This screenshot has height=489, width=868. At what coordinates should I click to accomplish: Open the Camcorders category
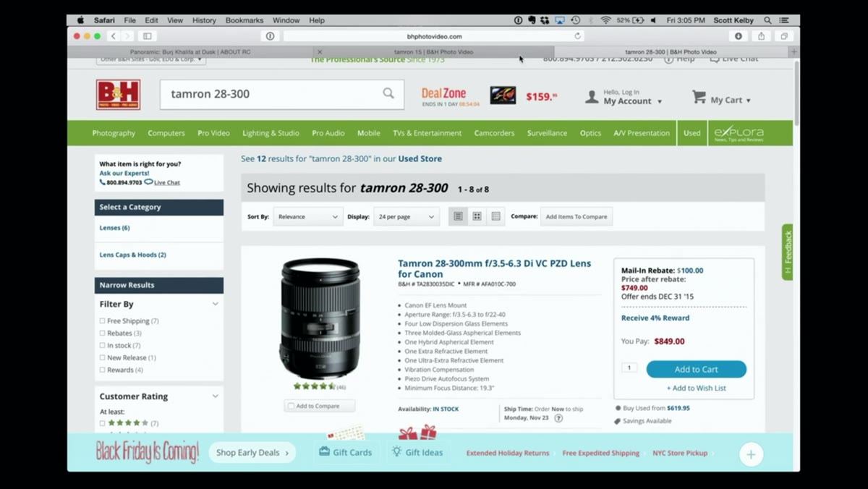tap(494, 133)
